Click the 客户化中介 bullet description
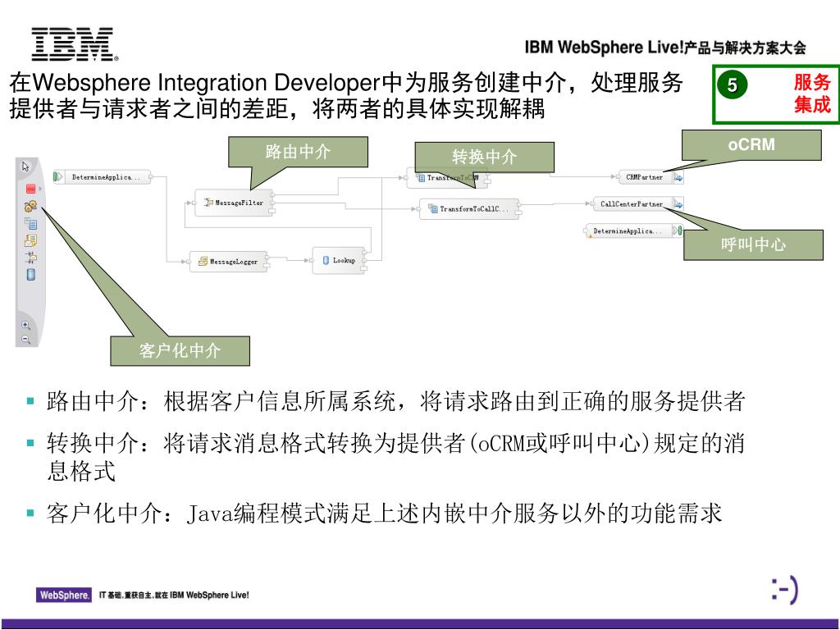Image resolution: width=840 pixels, height=630 pixels. click(x=384, y=514)
